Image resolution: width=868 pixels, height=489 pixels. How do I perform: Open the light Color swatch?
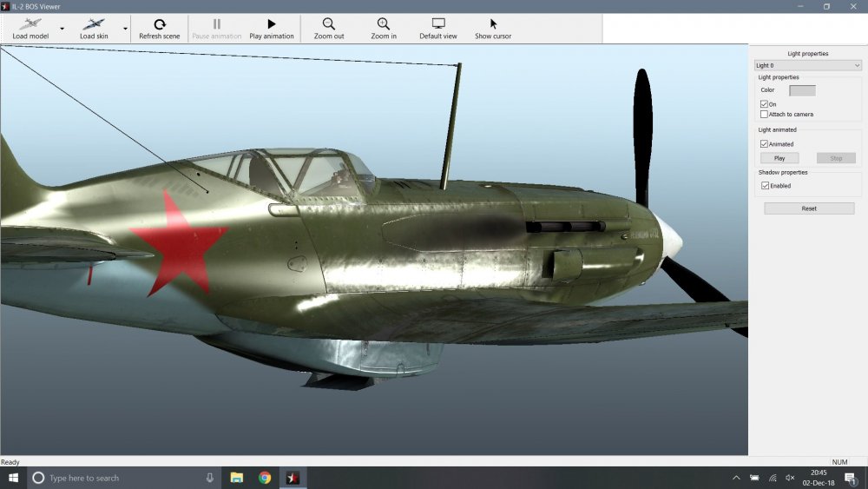802,90
